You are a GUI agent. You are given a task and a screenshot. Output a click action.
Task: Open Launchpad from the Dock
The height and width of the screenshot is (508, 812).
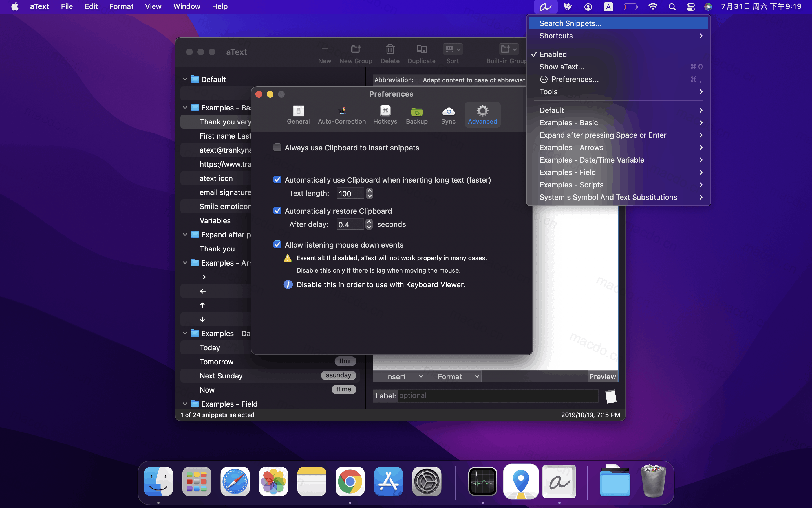click(197, 481)
